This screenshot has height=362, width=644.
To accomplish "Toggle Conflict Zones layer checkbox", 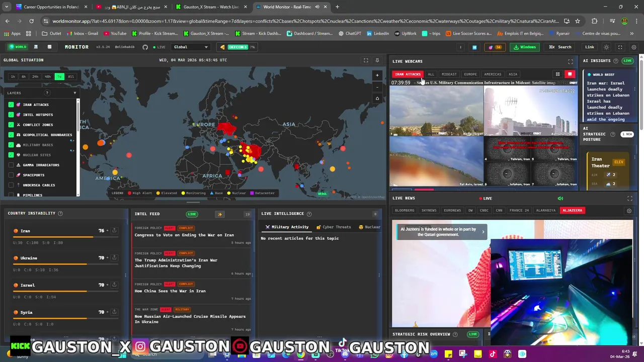I will 11,125.
